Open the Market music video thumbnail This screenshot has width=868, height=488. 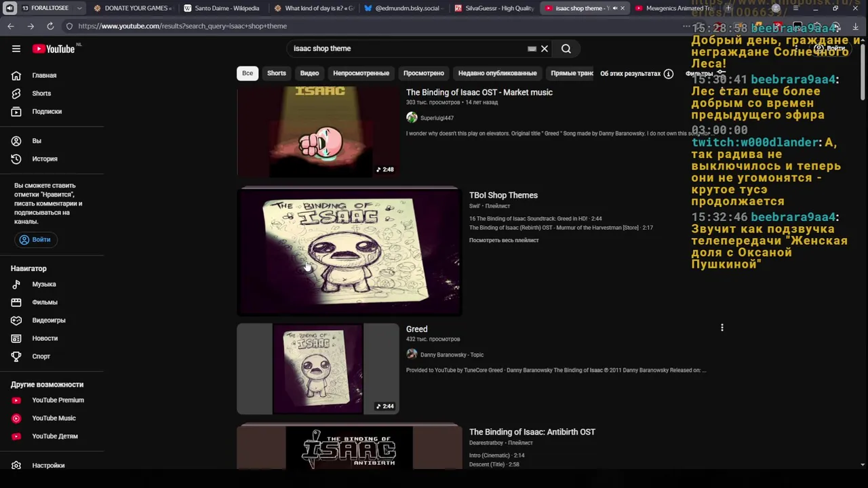point(318,131)
